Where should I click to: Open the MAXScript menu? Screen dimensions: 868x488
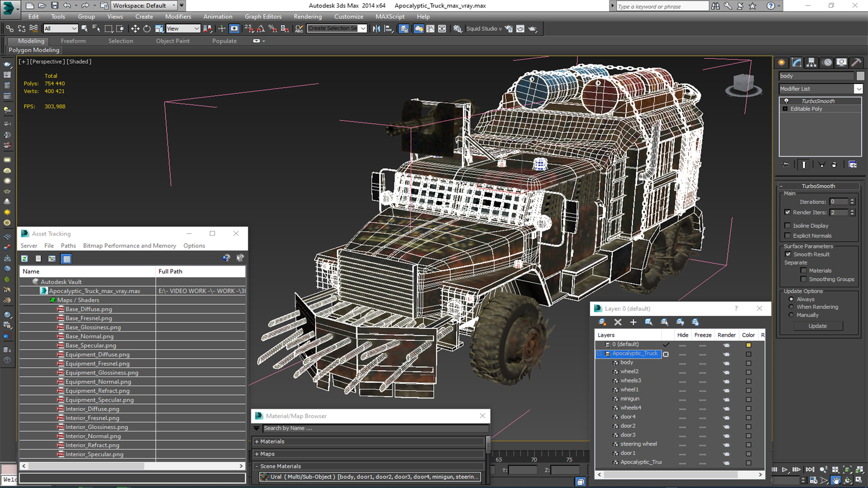390,17
